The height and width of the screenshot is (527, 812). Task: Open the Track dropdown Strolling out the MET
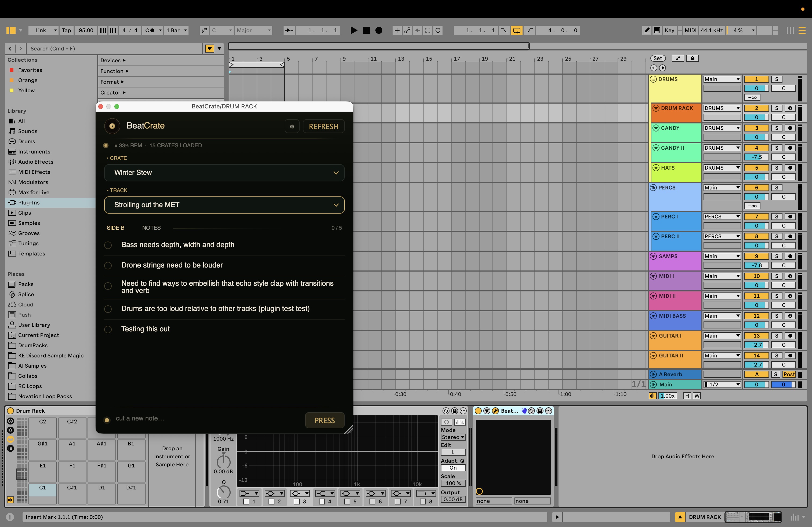pos(224,205)
